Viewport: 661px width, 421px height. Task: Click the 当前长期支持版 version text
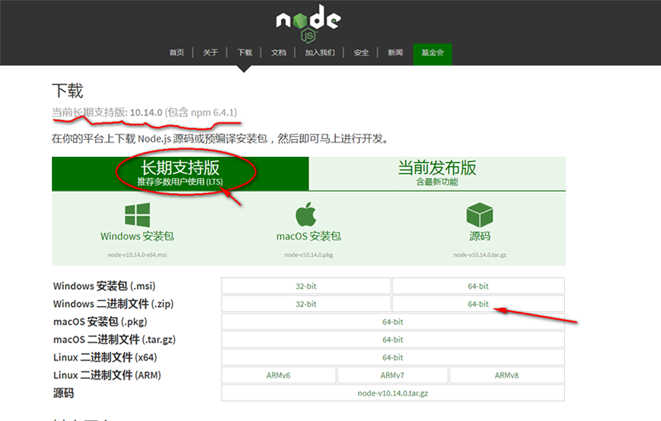point(144,113)
